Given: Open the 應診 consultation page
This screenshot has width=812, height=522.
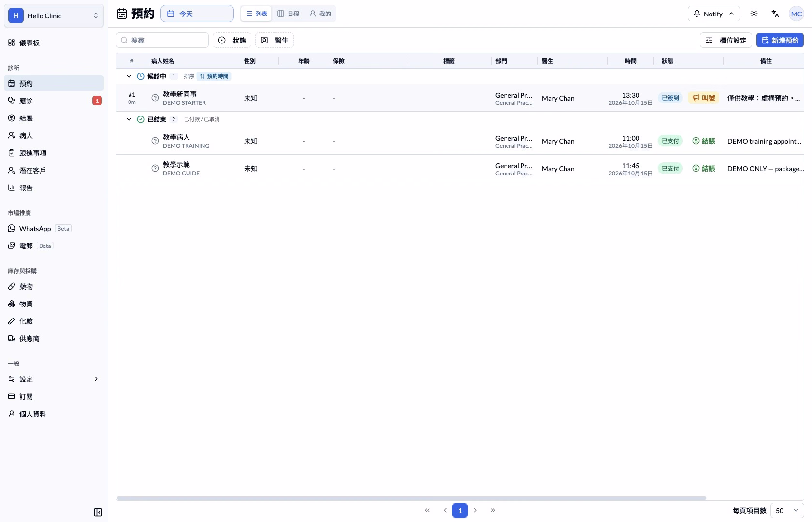Looking at the screenshot, I should coord(54,101).
